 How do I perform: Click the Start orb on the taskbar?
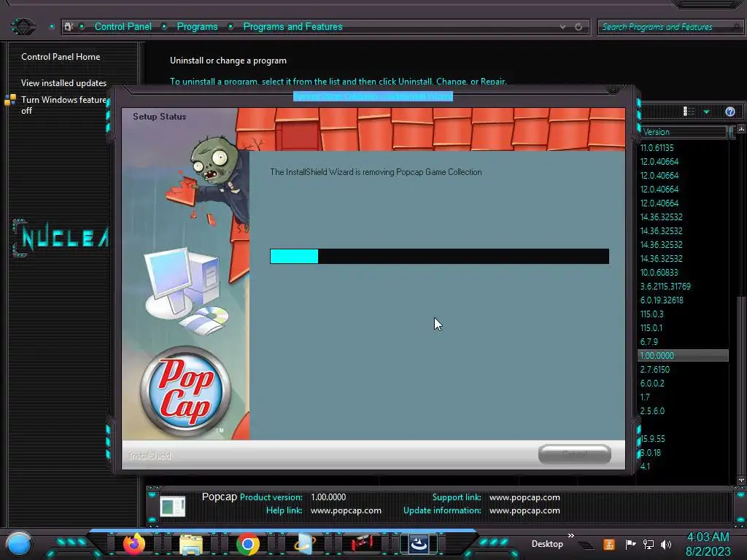point(19,544)
